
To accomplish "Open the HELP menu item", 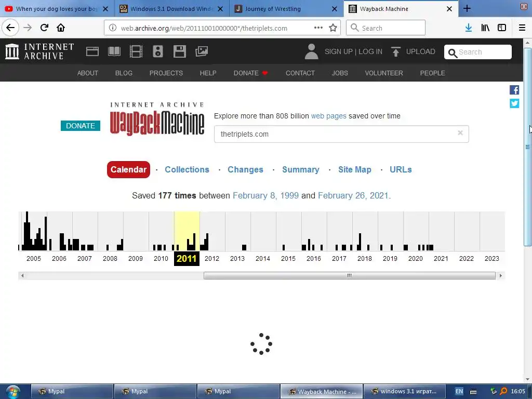I will coord(208,73).
